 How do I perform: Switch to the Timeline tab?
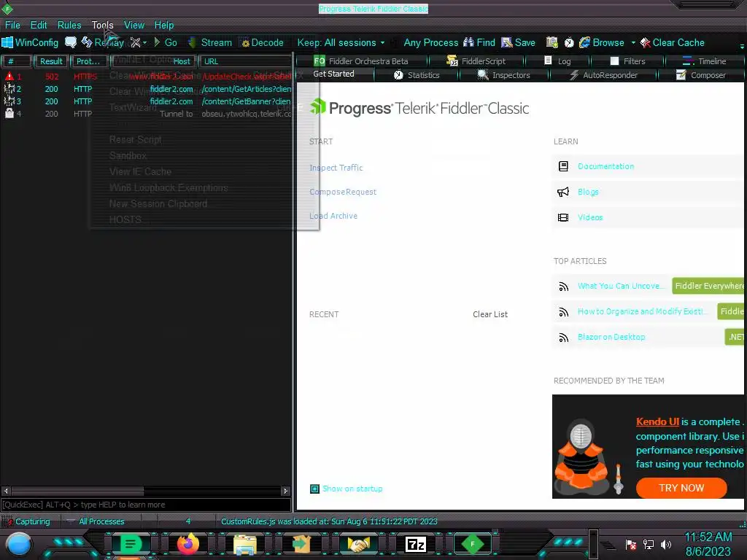(x=704, y=61)
